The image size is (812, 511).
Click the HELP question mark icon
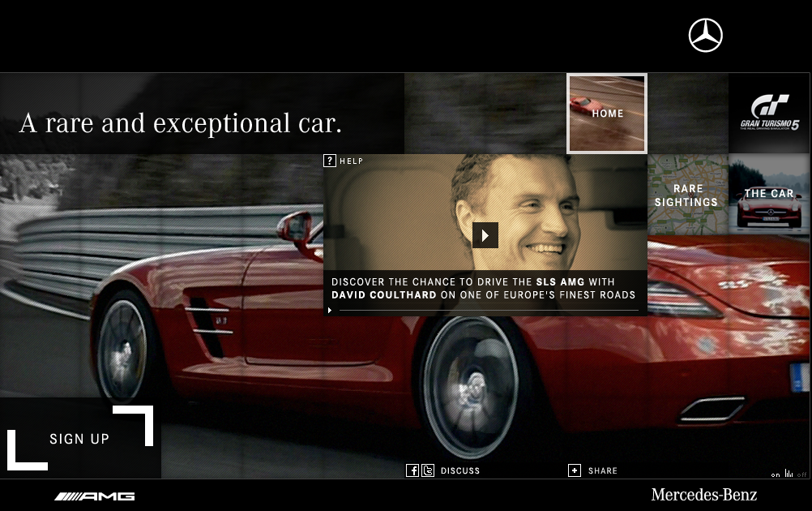(329, 161)
